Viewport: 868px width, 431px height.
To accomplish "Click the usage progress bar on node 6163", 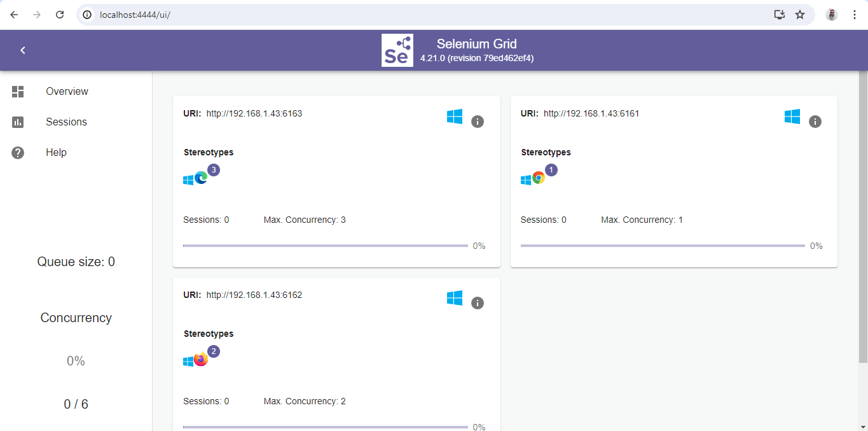I will (326, 244).
